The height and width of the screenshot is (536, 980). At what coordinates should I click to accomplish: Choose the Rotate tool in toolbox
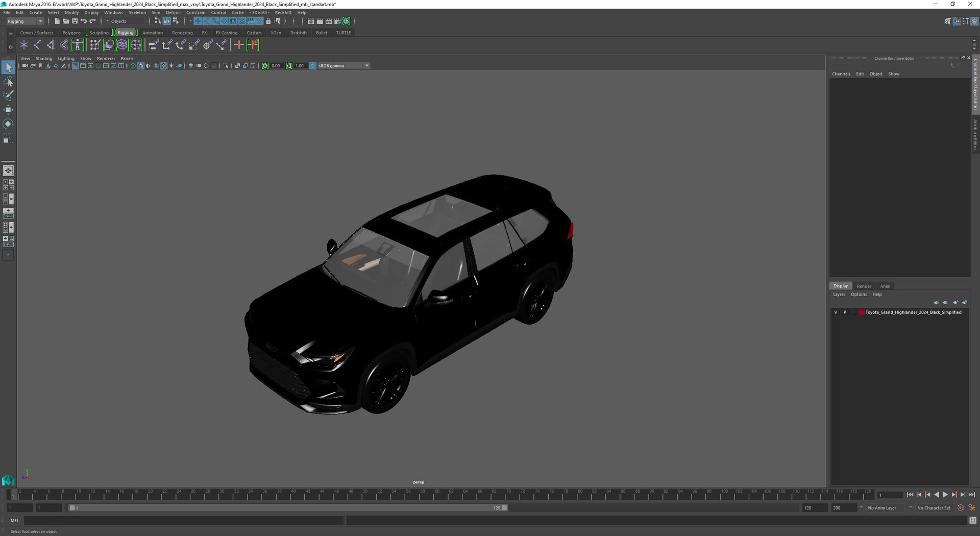click(8, 124)
